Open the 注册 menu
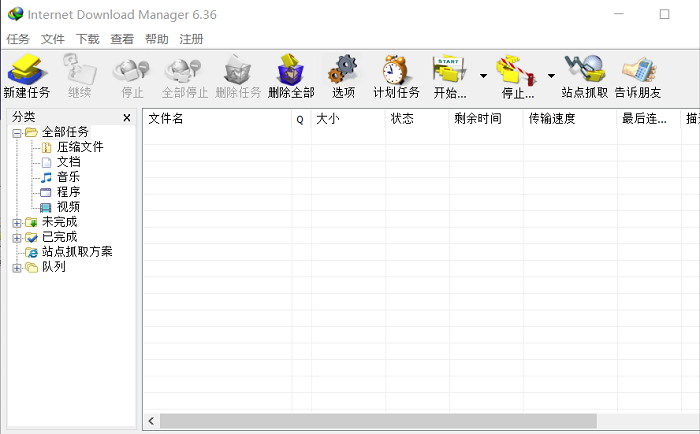700x434 pixels. [x=191, y=39]
